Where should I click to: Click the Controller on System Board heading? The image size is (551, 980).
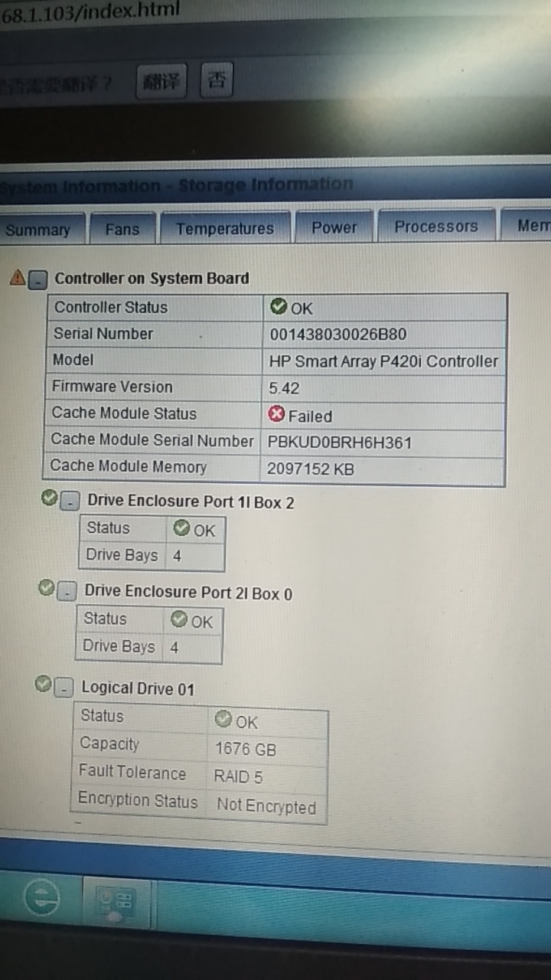click(152, 279)
